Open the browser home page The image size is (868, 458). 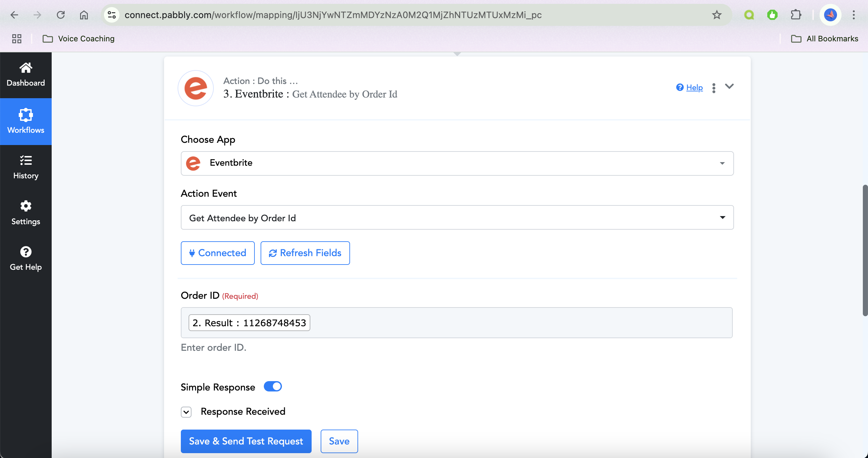click(84, 15)
